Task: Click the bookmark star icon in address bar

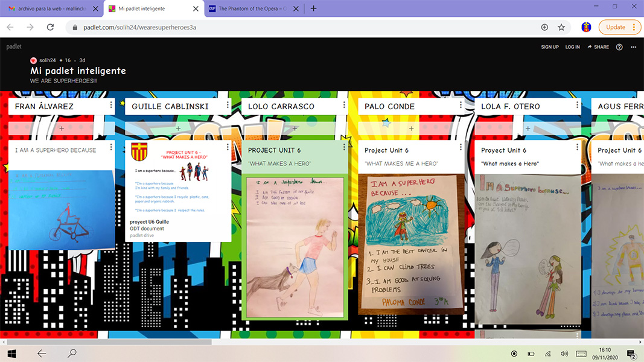Action: click(561, 27)
